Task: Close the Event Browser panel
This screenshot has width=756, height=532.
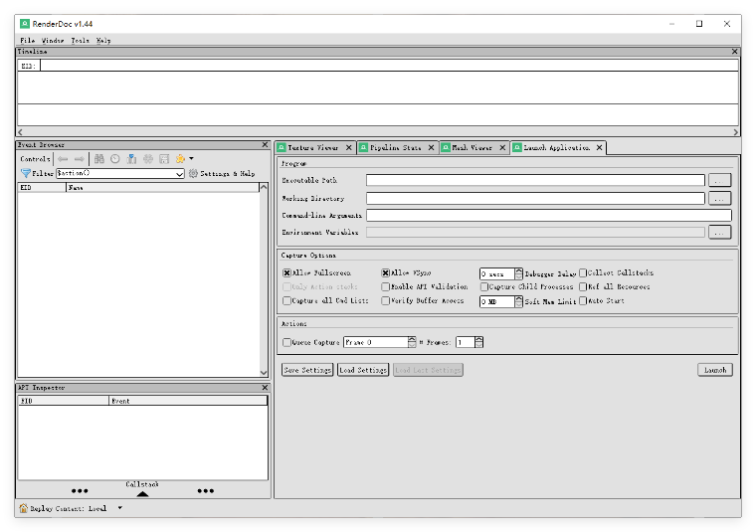Action: (265, 144)
